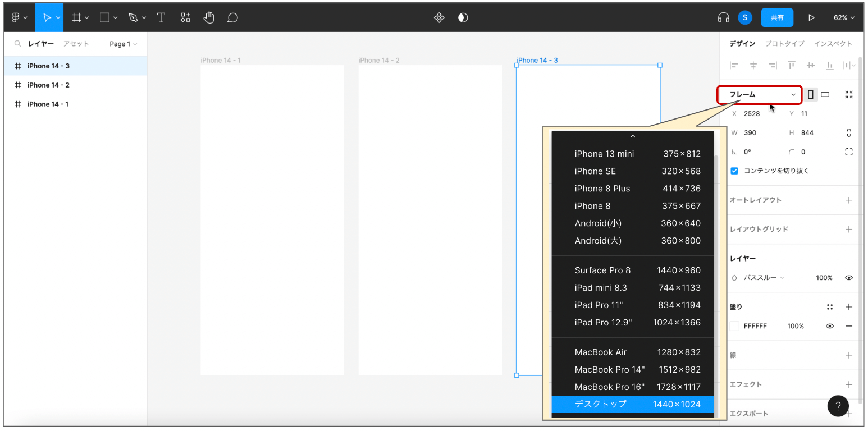Select the Pen tool
Viewport: 868px width, 431px height.
coord(133,17)
